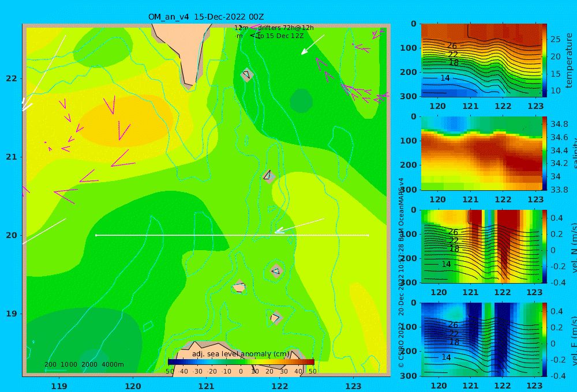Select latitude tick 20 on main map axis
Viewport: 577px width, 392px height.
coord(12,235)
